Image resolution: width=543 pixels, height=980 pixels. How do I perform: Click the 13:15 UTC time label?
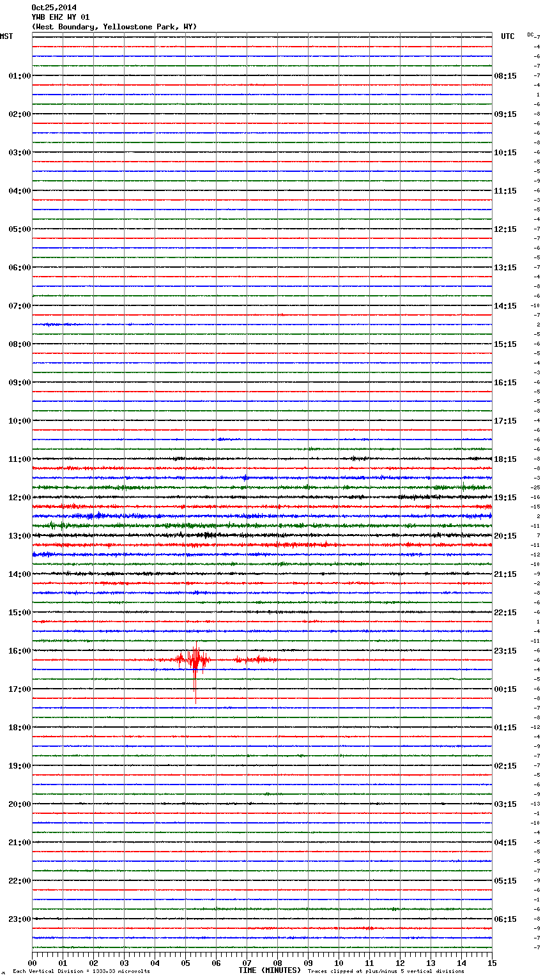(x=505, y=268)
